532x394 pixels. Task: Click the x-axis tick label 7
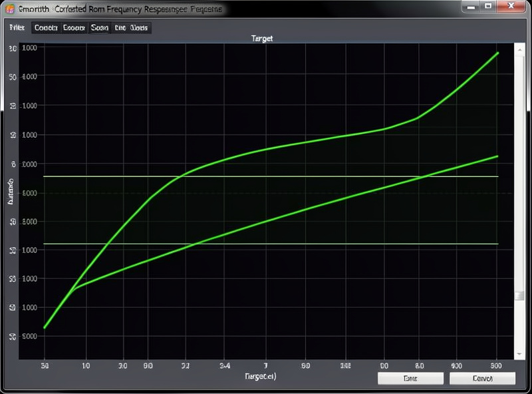[265, 366]
